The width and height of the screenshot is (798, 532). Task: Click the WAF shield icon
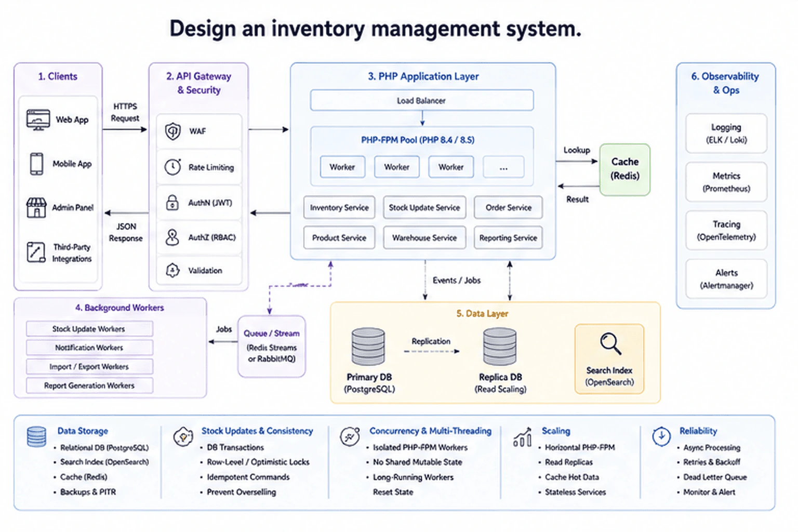[x=172, y=131]
